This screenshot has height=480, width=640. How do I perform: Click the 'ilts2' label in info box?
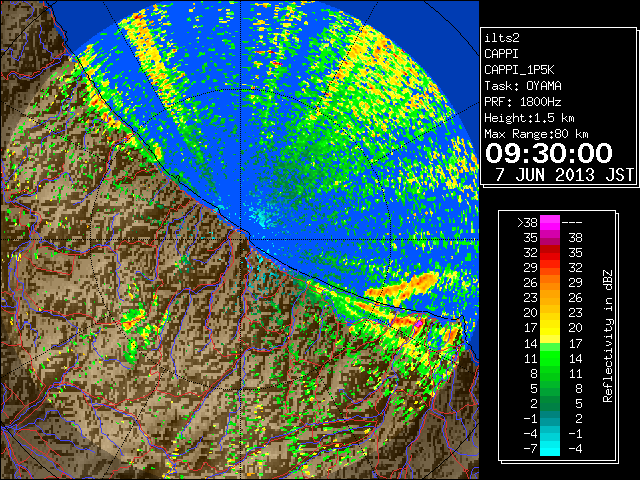click(502, 38)
